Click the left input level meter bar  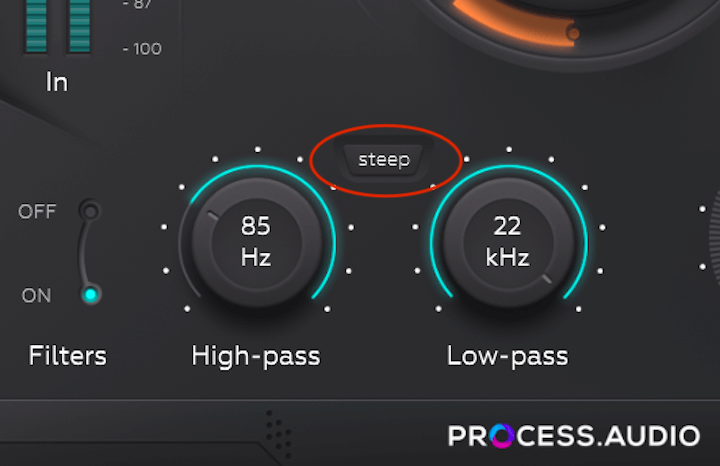pyautogui.click(x=36, y=26)
